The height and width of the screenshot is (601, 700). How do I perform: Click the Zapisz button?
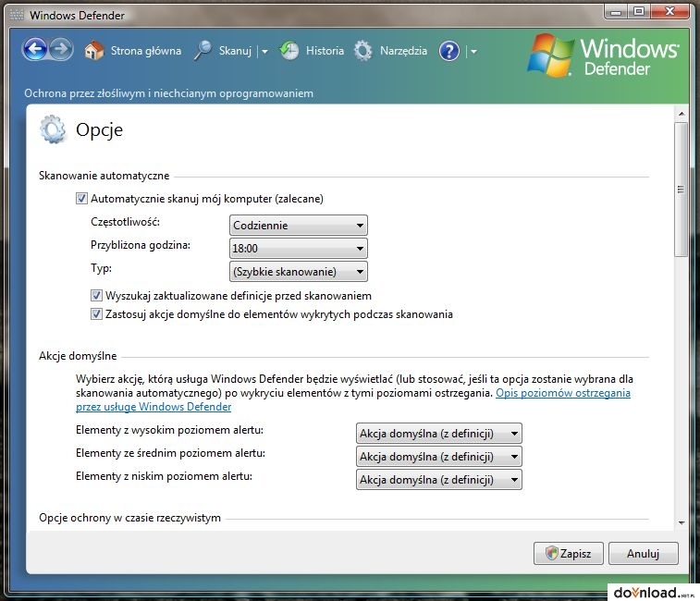569,554
